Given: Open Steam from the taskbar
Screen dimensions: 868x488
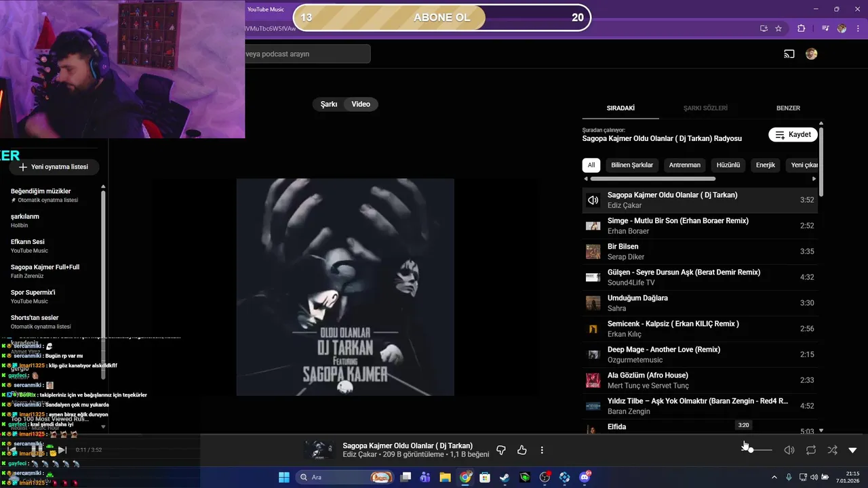Looking at the screenshot, I should (505, 477).
